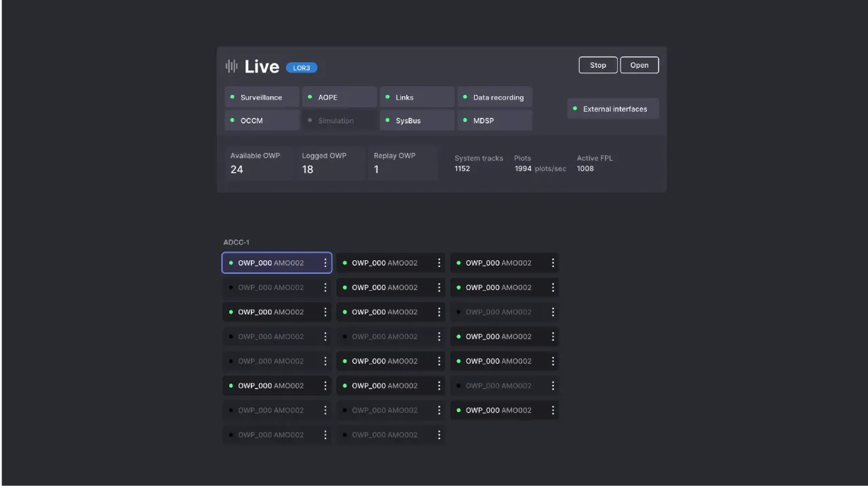Screen dimensions: 868x488
Task: Open the three-dot menu of the top-right OWP tile
Action: (553, 263)
